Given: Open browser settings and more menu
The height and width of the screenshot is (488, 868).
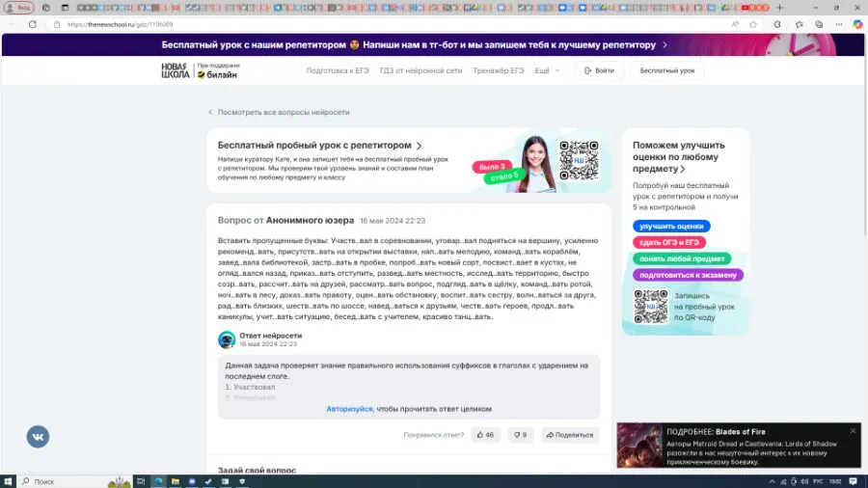Looking at the screenshot, I should [839, 24].
